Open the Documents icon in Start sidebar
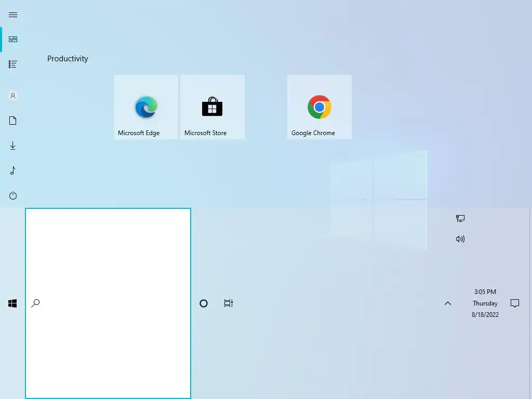Screen dimensions: 532x399 point(13,121)
